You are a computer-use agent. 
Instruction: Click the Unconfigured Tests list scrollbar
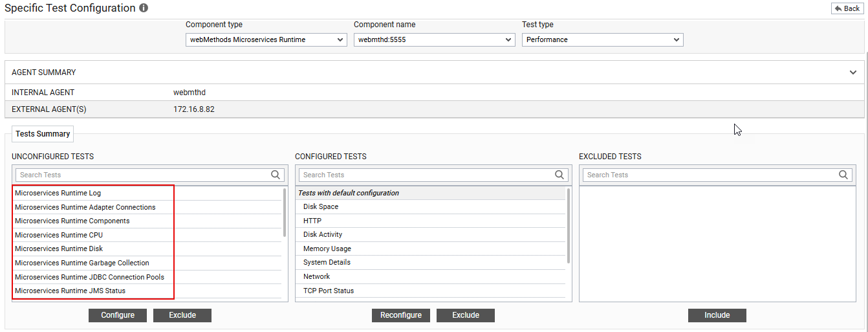[x=285, y=214]
